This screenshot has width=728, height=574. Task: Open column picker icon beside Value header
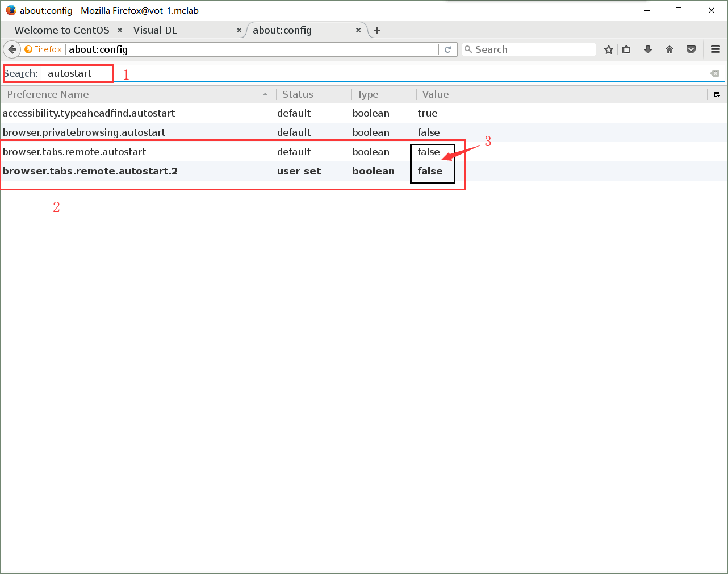(x=717, y=94)
